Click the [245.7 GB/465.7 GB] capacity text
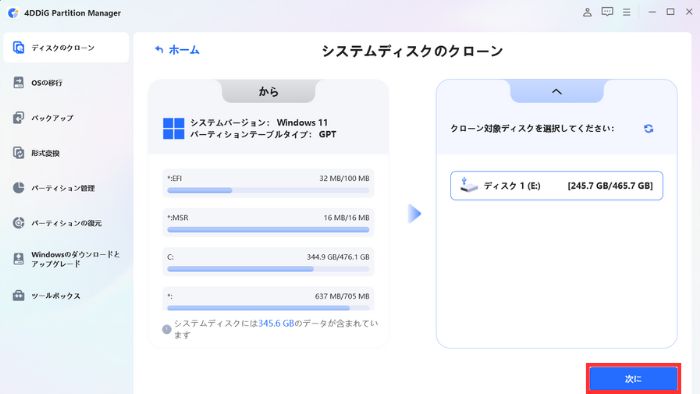The height and width of the screenshot is (394, 700). click(x=610, y=186)
